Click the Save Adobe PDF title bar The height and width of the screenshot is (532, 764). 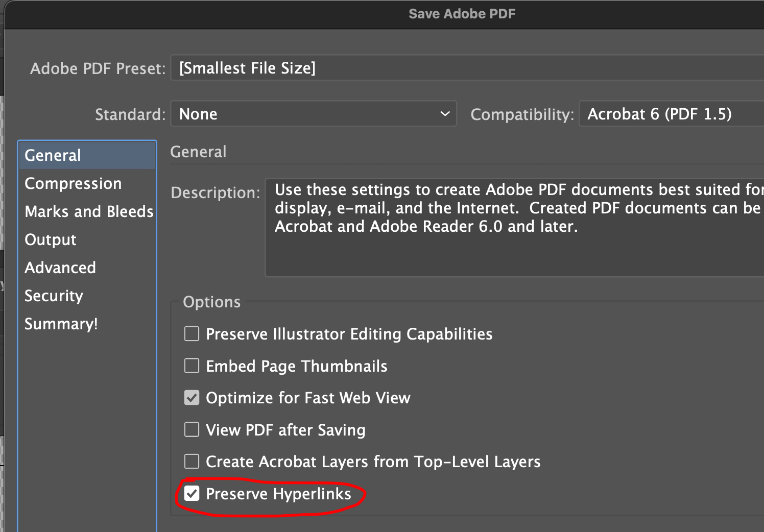(x=462, y=14)
